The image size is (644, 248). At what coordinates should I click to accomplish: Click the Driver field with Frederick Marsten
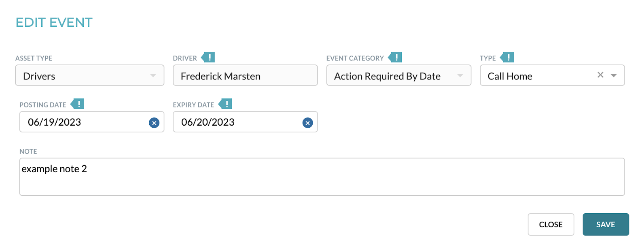(x=245, y=75)
